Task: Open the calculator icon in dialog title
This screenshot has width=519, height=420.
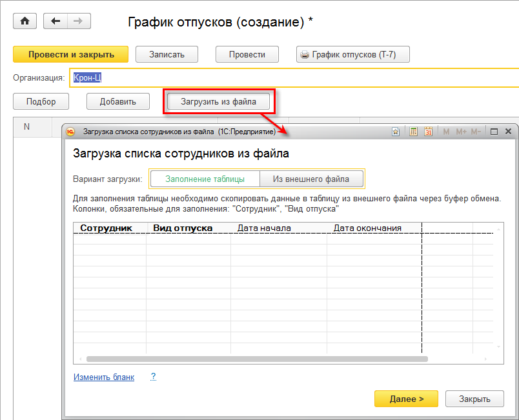Action: pyautogui.click(x=413, y=132)
